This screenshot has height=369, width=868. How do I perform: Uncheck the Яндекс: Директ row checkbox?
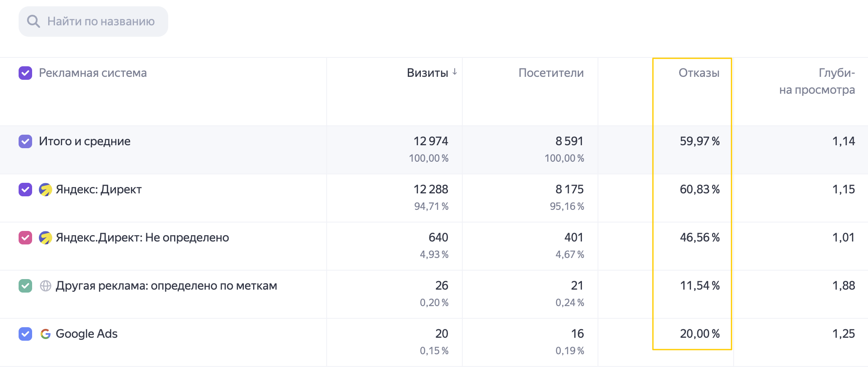[25, 190]
